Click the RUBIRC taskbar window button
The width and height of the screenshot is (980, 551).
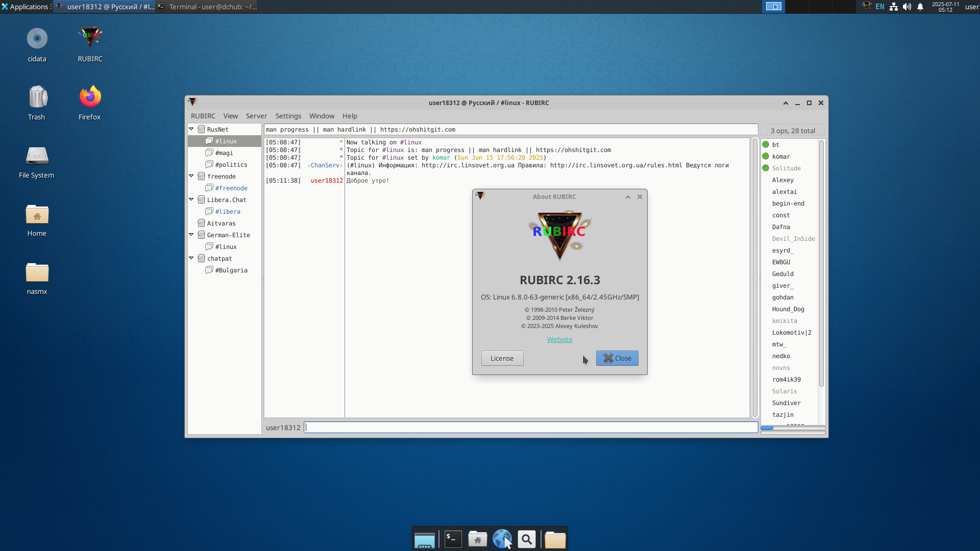tap(105, 7)
